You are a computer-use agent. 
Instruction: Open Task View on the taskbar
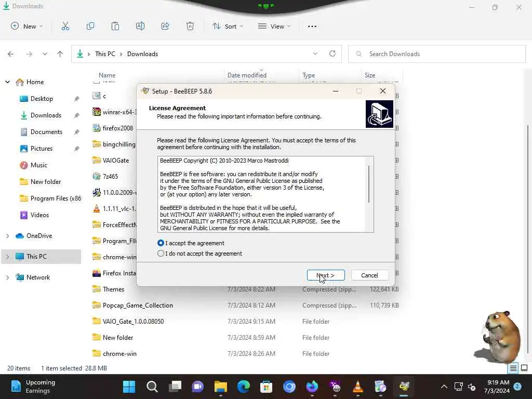click(175, 387)
